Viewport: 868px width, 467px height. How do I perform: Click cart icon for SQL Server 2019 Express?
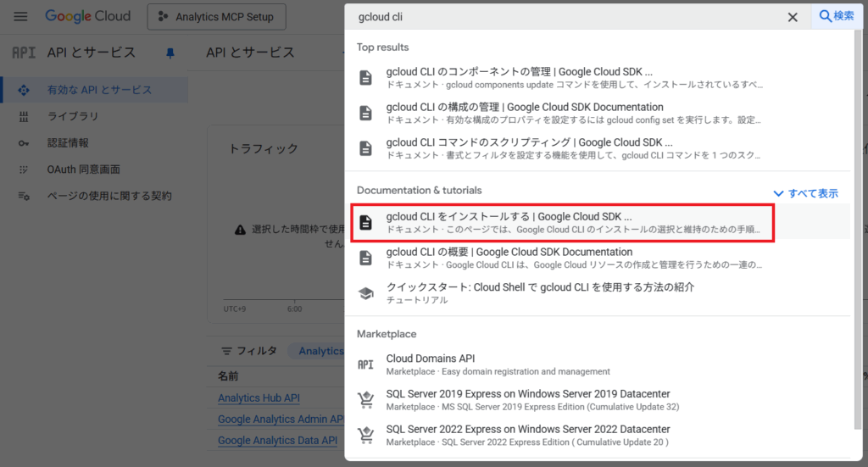(x=365, y=400)
